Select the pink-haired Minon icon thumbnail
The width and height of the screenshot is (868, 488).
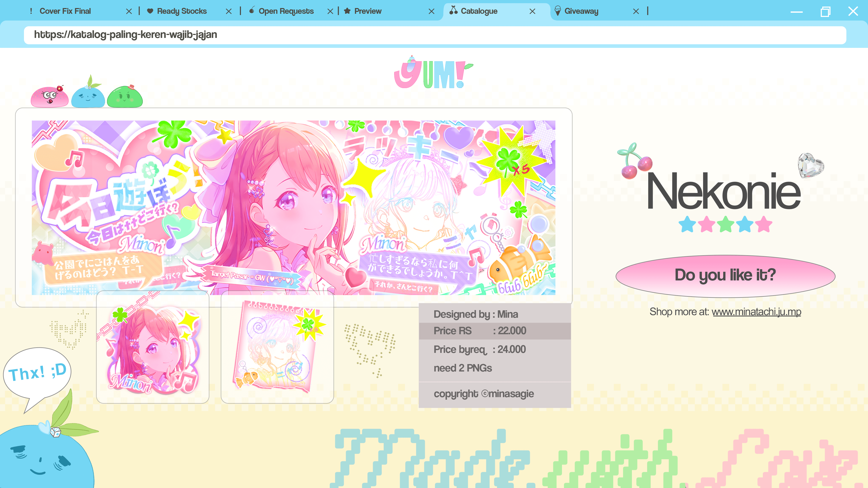coord(153,348)
